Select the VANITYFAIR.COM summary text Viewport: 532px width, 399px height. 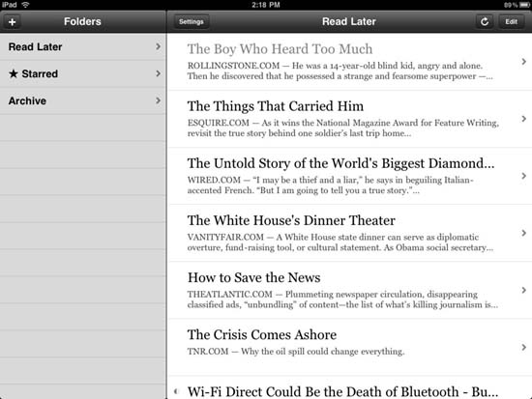pos(340,242)
